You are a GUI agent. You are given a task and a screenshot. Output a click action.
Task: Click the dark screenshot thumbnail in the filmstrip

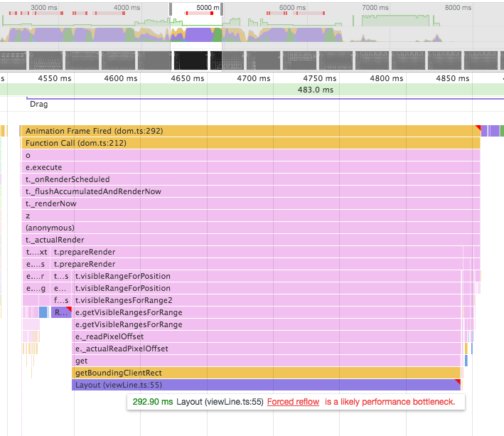pyautogui.click(x=191, y=60)
